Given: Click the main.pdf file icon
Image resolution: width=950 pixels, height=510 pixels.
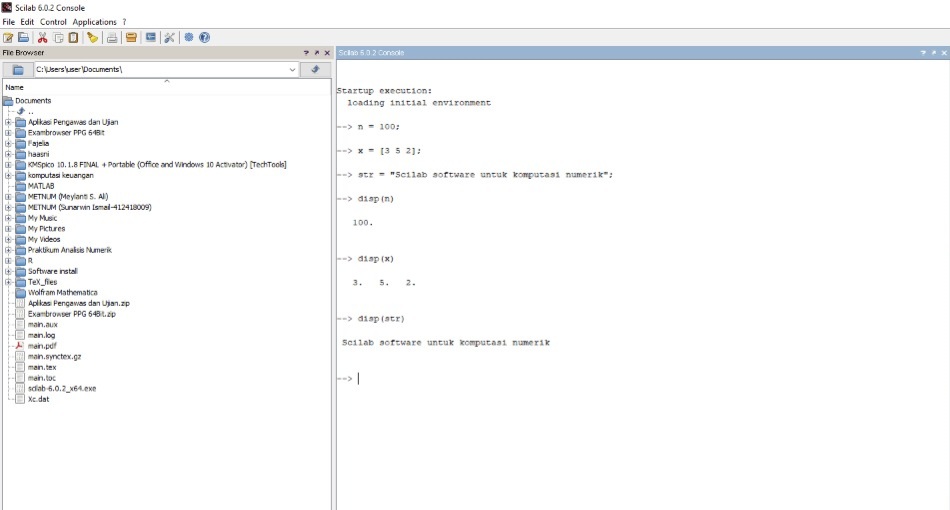Looking at the screenshot, I should (19, 346).
